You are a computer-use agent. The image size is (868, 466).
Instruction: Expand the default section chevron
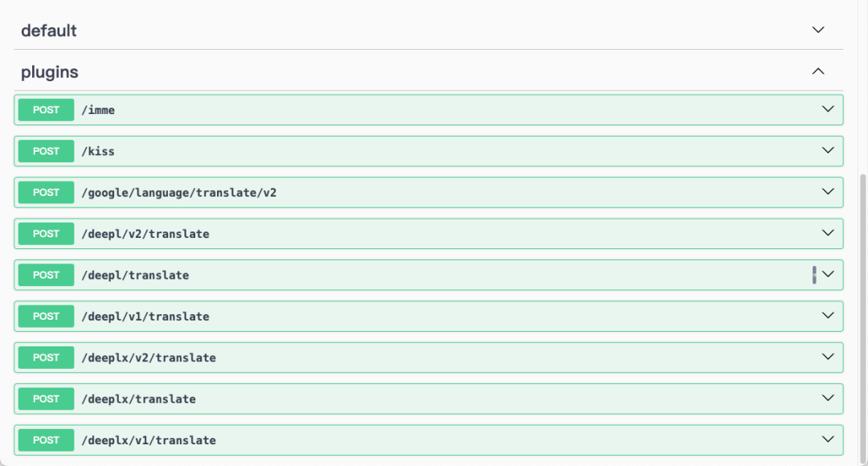pos(818,30)
